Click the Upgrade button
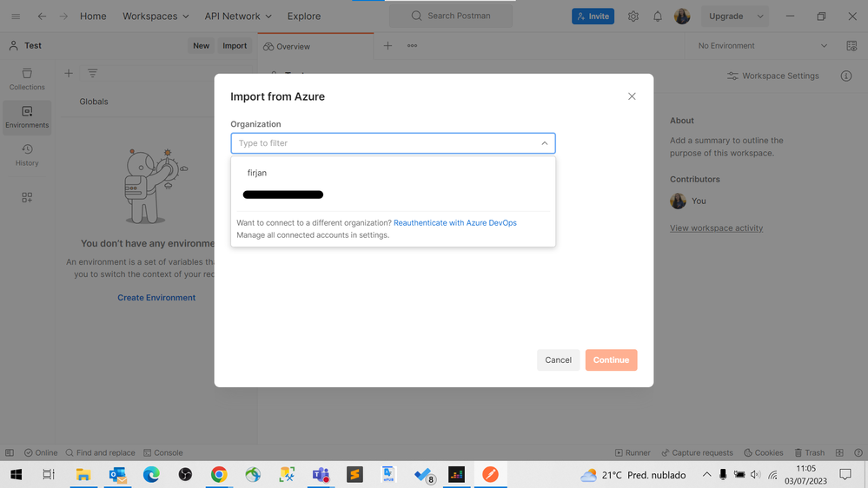The width and height of the screenshot is (868, 488). [x=726, y=16]
